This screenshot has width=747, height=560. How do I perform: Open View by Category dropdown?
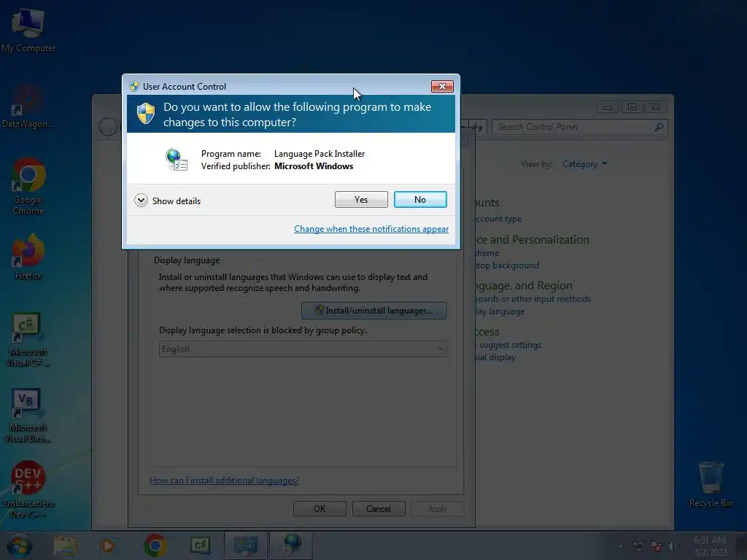click(584, 164)
